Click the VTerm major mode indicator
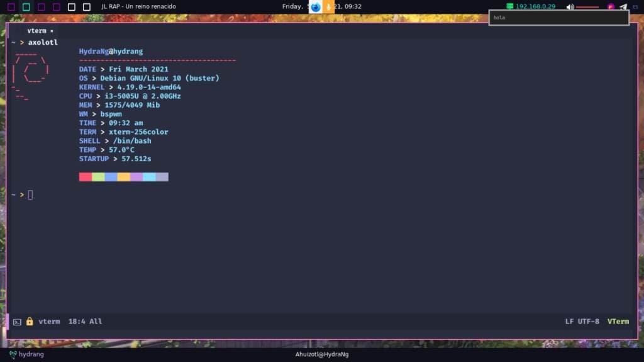The height and width of the screenshot is (362, 644). pyautogui.click(x=618, y=322)
